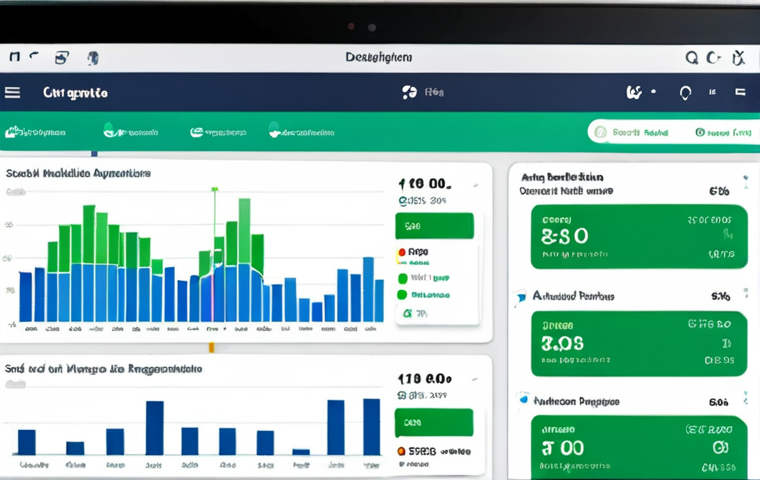The height and width of the screenshot is (480, 760).
Task: Click the blue flag icon beside the second panel heading
Action: 521,297
